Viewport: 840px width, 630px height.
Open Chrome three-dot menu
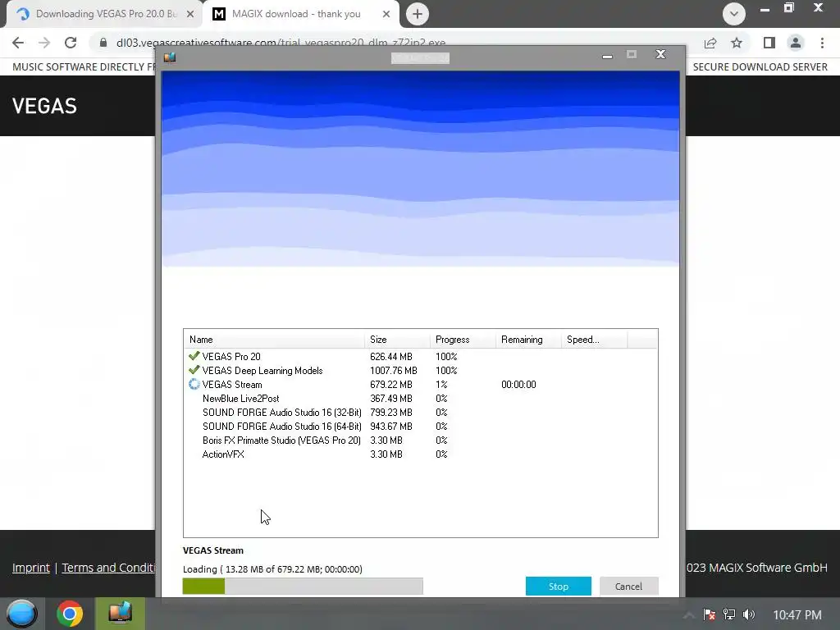[822, 43]
